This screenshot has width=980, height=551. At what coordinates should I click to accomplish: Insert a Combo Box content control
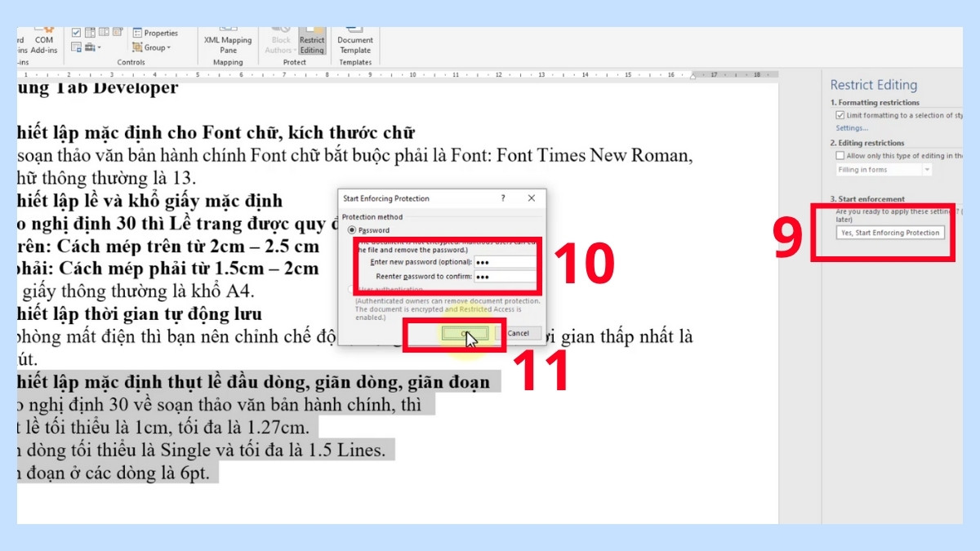click(x=90, y=33)
